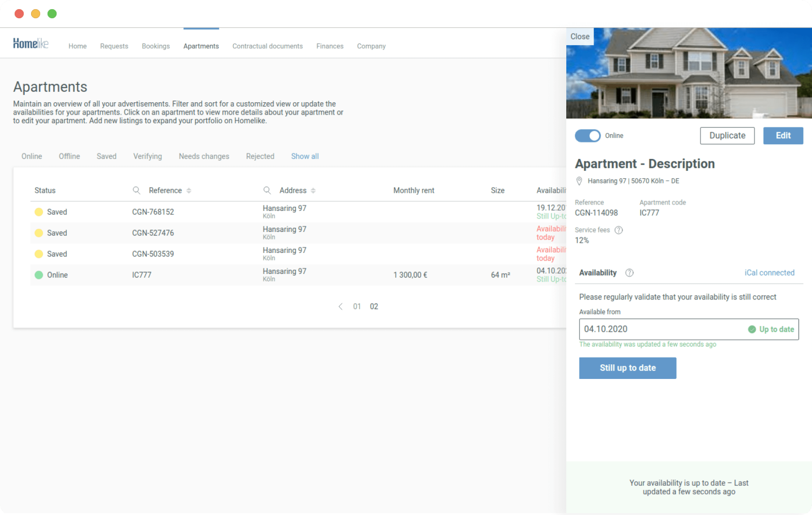Go to previous page using left chevron

[x=341, y=307]
